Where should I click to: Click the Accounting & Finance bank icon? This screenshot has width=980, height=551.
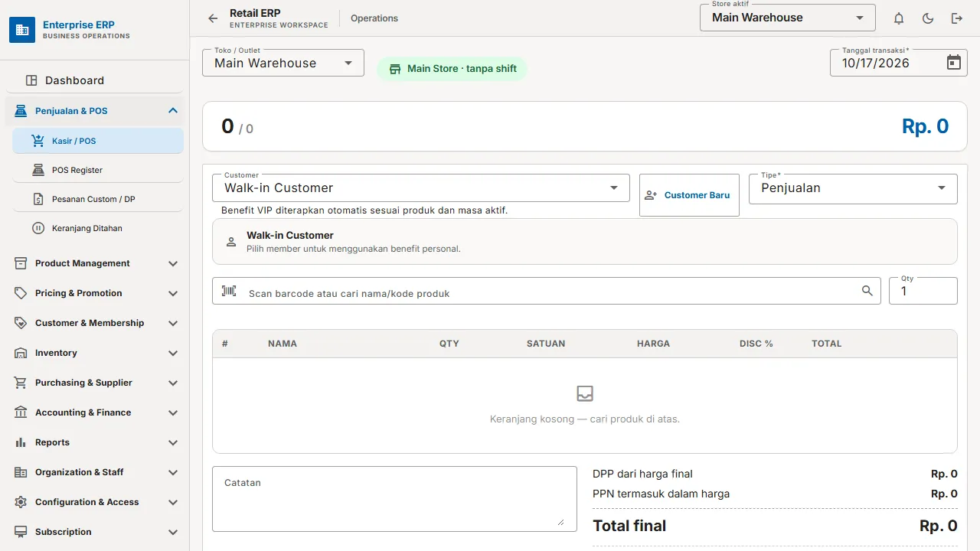(21, 412)
